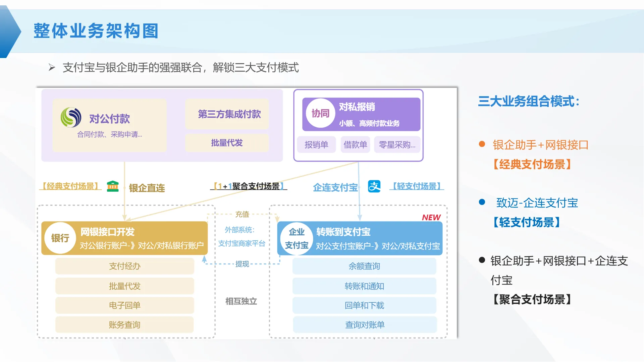Click the 对公付款 heading
The image size is (644, 362).
pos(109,119)
